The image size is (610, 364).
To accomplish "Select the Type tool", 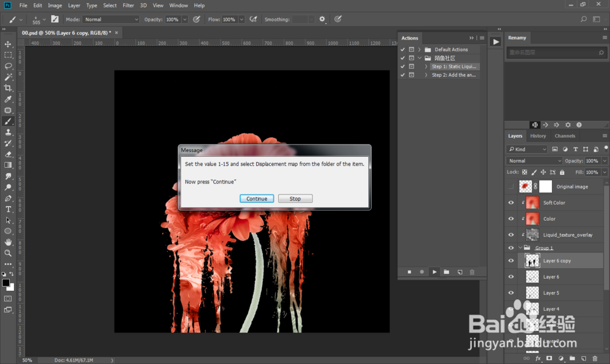I will 8,209.
